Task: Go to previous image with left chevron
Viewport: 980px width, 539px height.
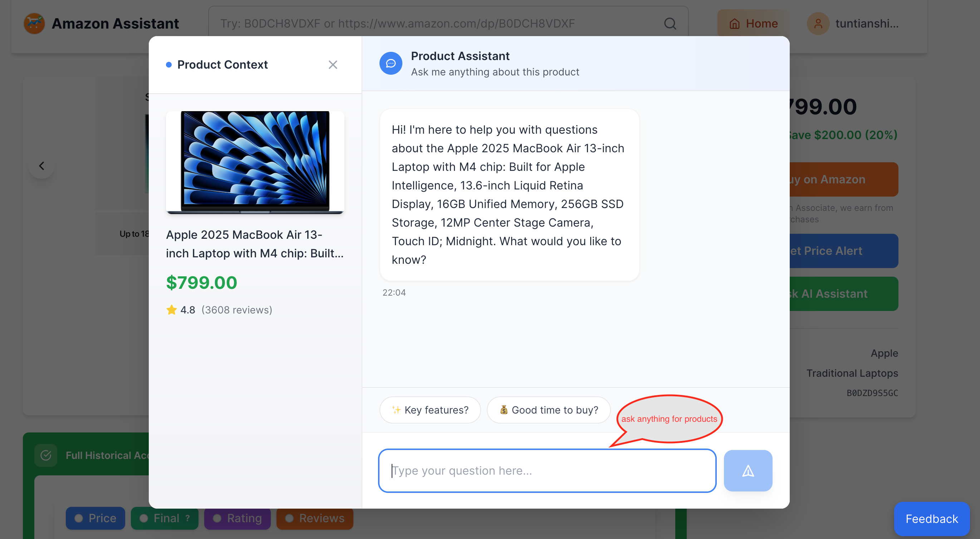Action: click(41, 166)
